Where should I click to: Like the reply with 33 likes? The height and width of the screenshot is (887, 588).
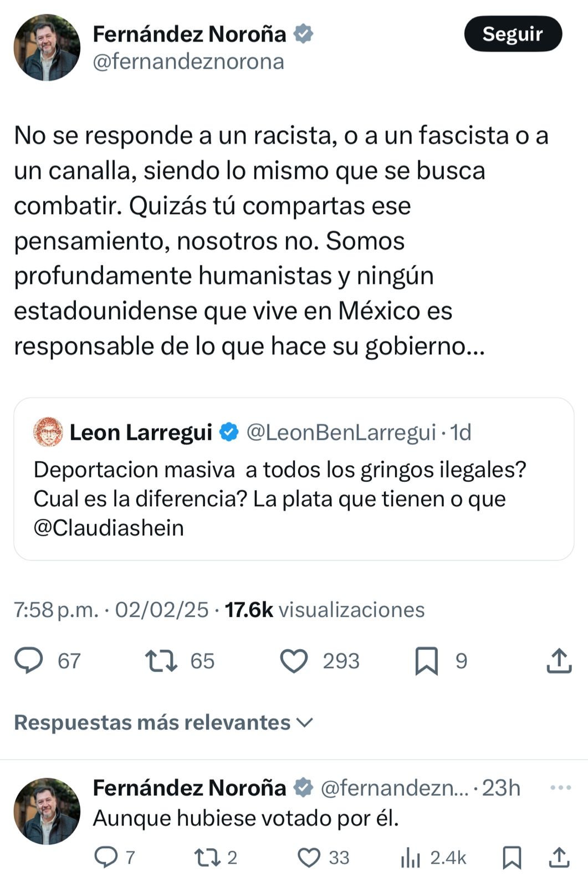[x=309, y=857]
